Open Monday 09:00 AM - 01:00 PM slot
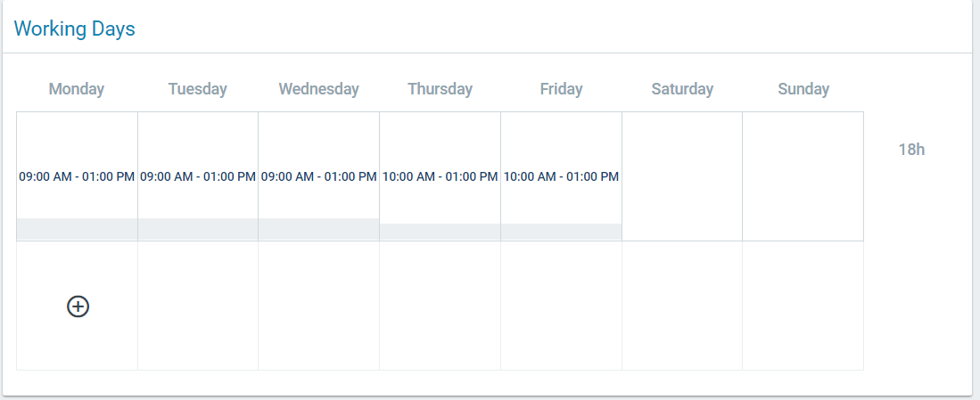 pyautogui.click(x=77, y=176)
